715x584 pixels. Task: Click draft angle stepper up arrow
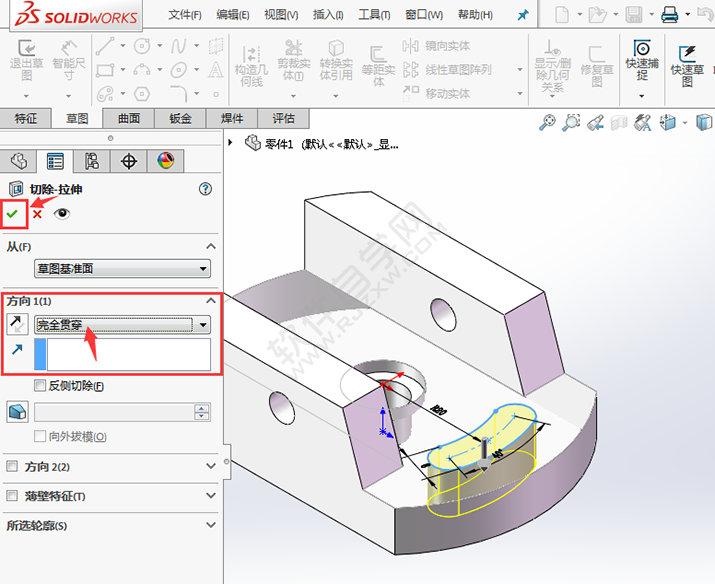201,408
